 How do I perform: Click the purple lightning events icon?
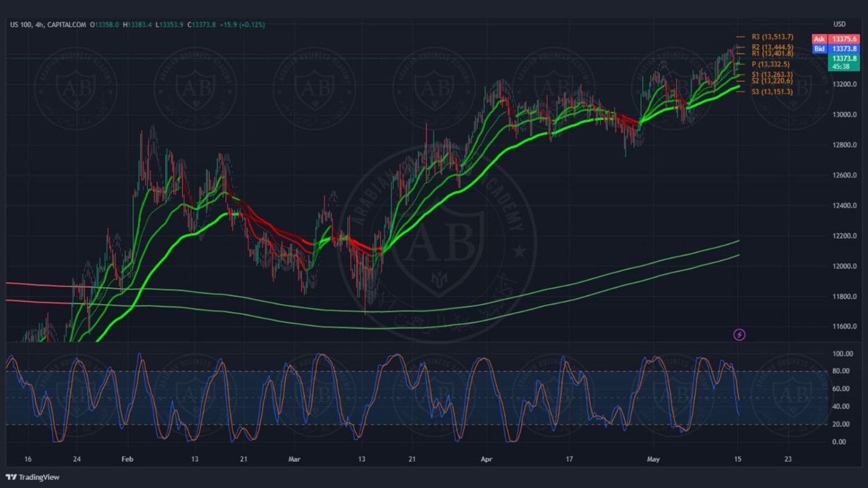pos(739,335)
